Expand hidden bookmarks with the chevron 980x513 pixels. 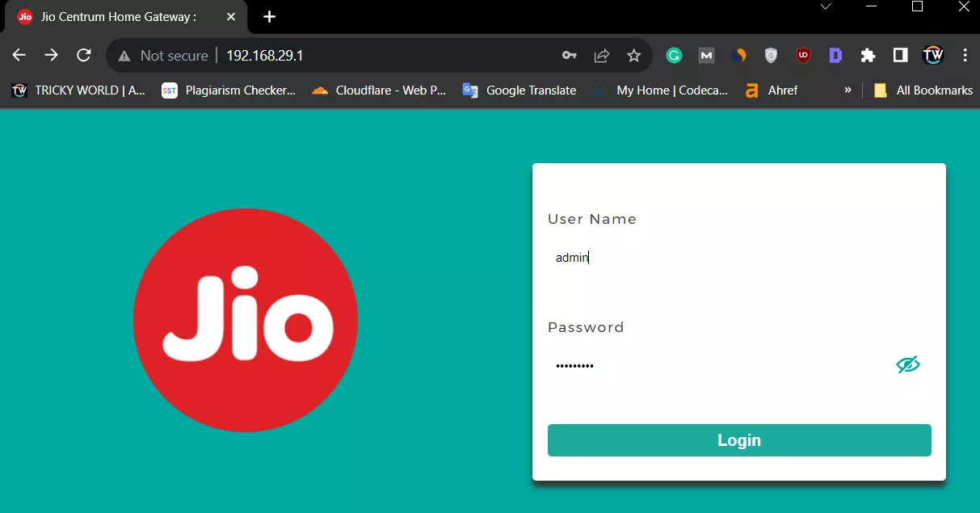pos(847,90)
